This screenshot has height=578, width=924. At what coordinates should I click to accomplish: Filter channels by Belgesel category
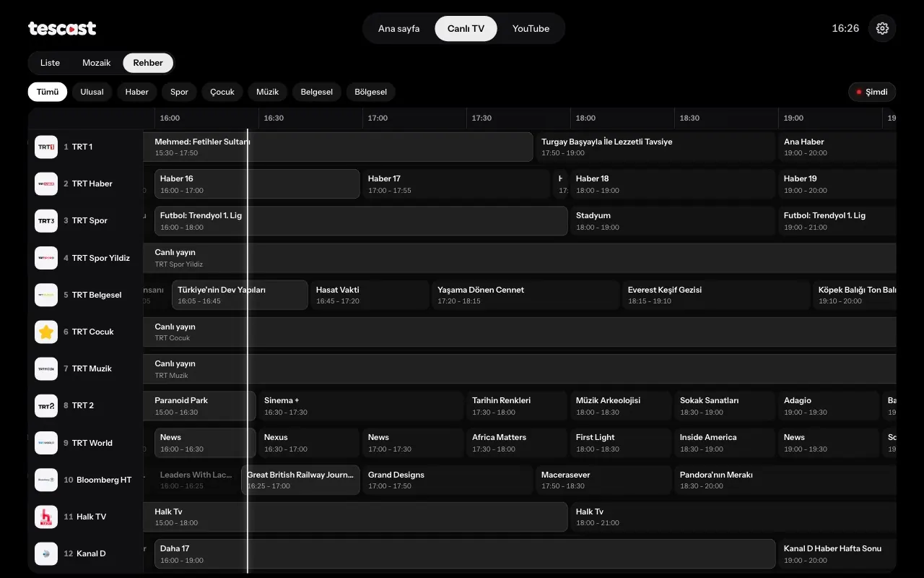317,92
